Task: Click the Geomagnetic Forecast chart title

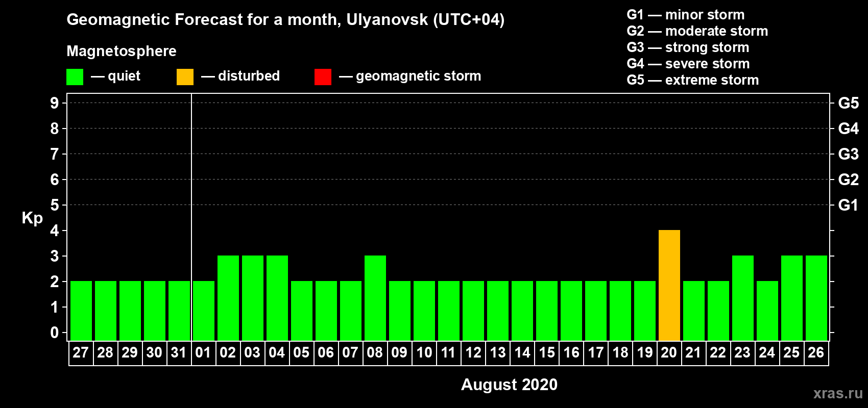Action: click(285, 20)
